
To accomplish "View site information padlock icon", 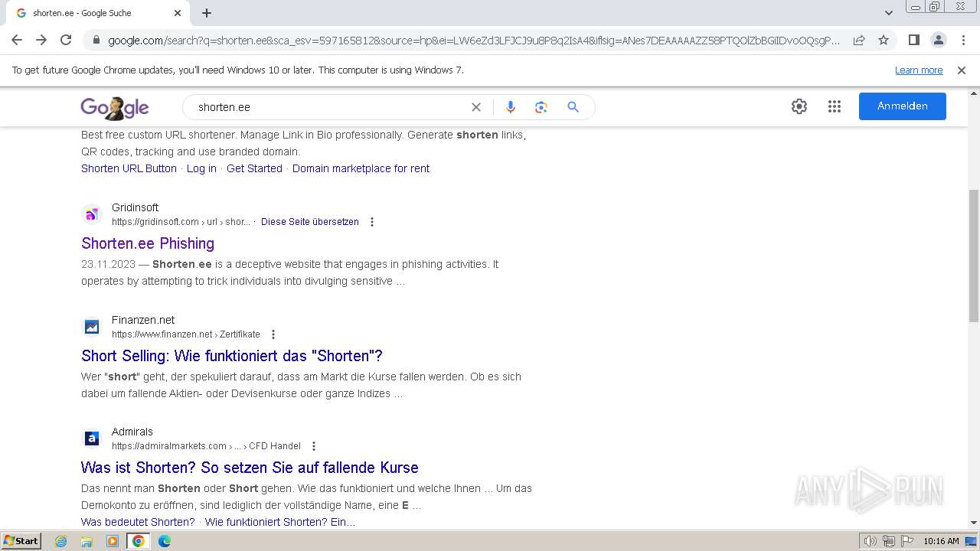I will point(96,41).
